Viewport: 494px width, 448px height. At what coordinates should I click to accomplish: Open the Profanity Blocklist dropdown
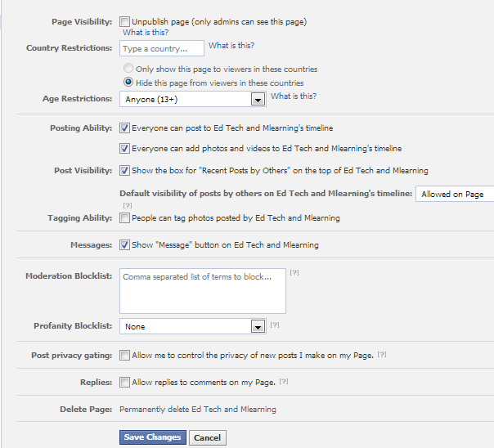(193, 326)
